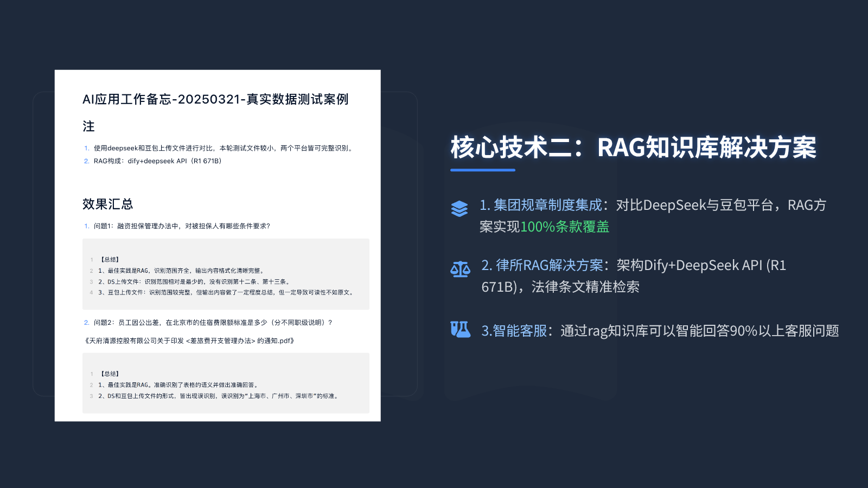Click the heading 2. 律所RAG解决方案
The width and height of the screenshot is (868, 488).
[542, 265]
